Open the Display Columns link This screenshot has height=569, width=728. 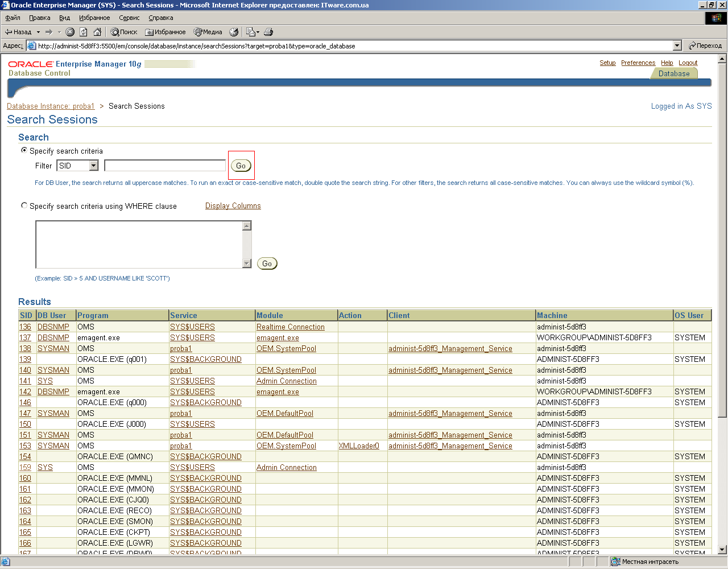click(x=233, y=206)
